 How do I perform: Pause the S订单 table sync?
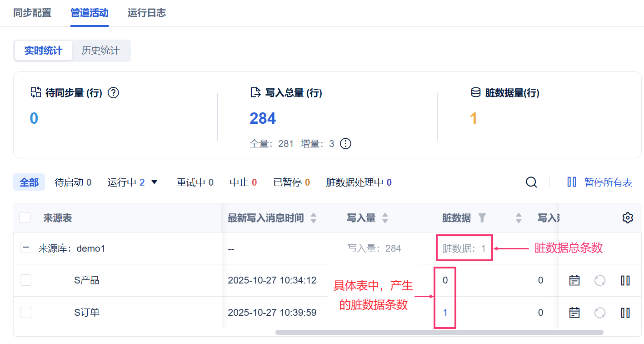pos(625,313)
